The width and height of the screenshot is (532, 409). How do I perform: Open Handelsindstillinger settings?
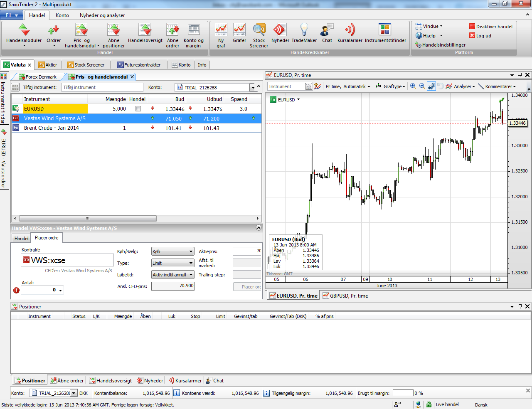[x=440, y=45]
